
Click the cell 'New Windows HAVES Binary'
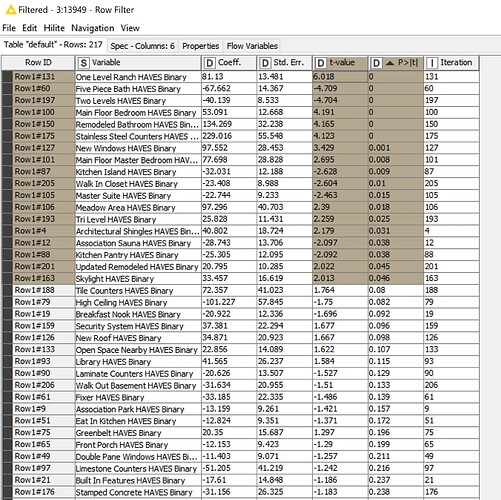pos(138,148)
